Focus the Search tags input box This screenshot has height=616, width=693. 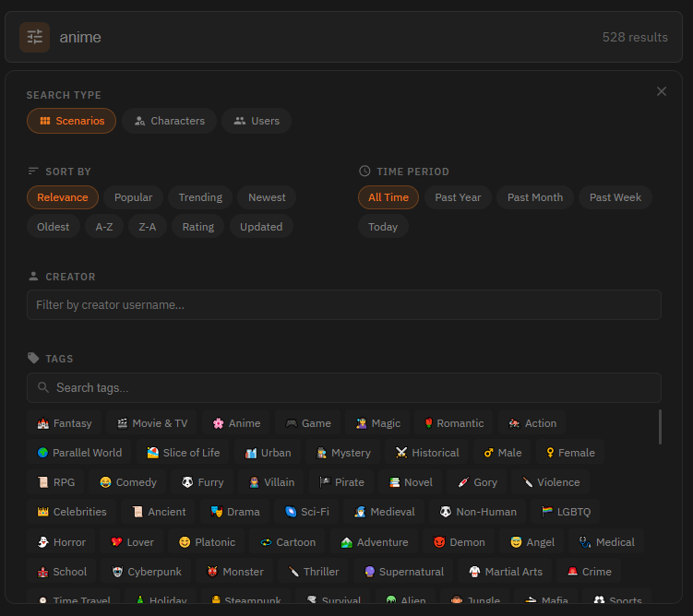coord(343,388)
